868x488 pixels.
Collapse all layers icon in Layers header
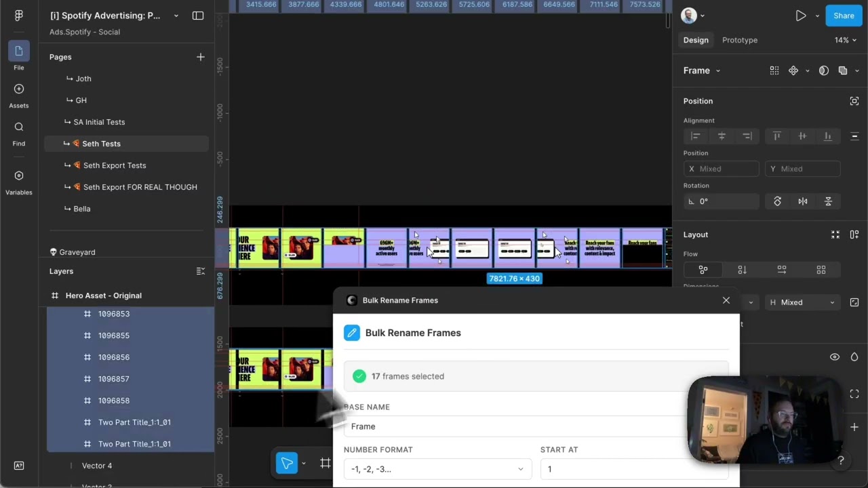[200, 271]
